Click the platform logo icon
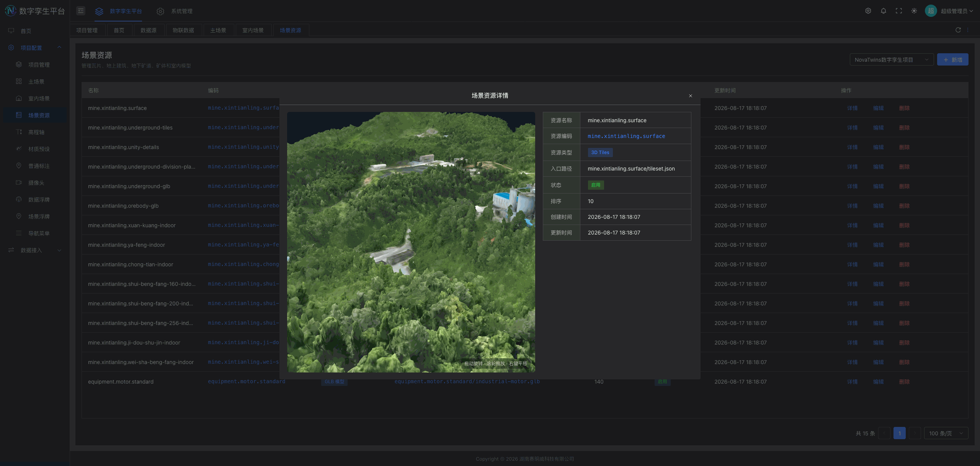 (10, 11)
